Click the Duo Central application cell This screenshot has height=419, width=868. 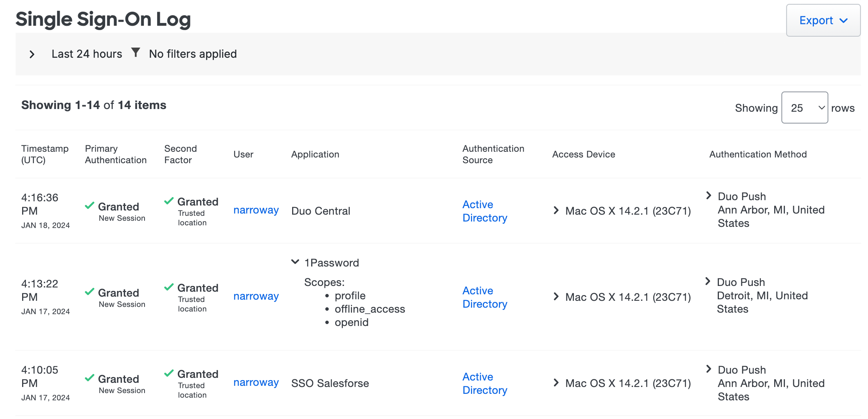coord(320,211)
